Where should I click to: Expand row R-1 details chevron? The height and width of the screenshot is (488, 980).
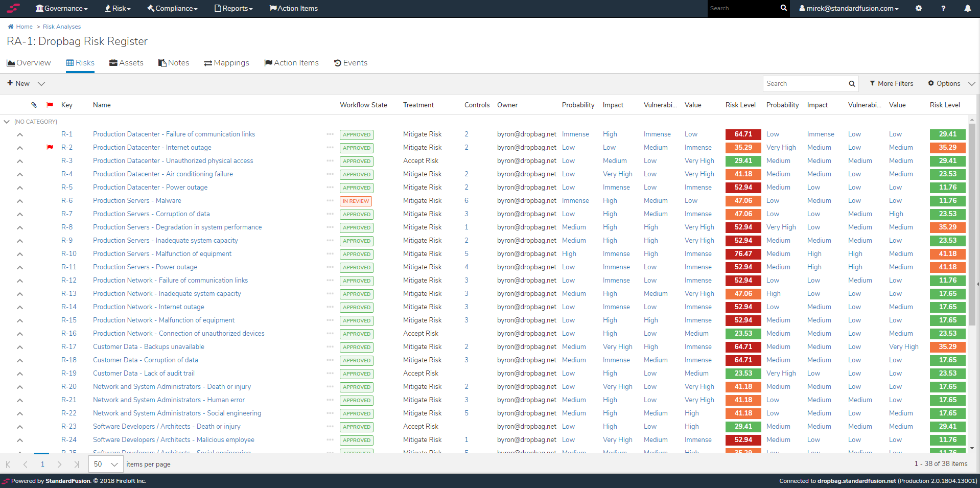[x=19, y=134]
